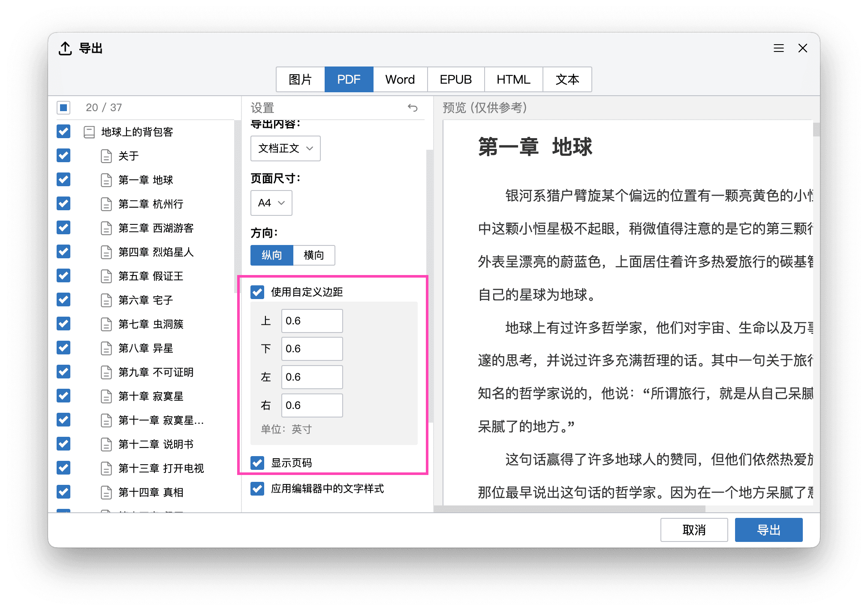
Task: Switch to the EPUB export tab
Action: coord(456,79)
